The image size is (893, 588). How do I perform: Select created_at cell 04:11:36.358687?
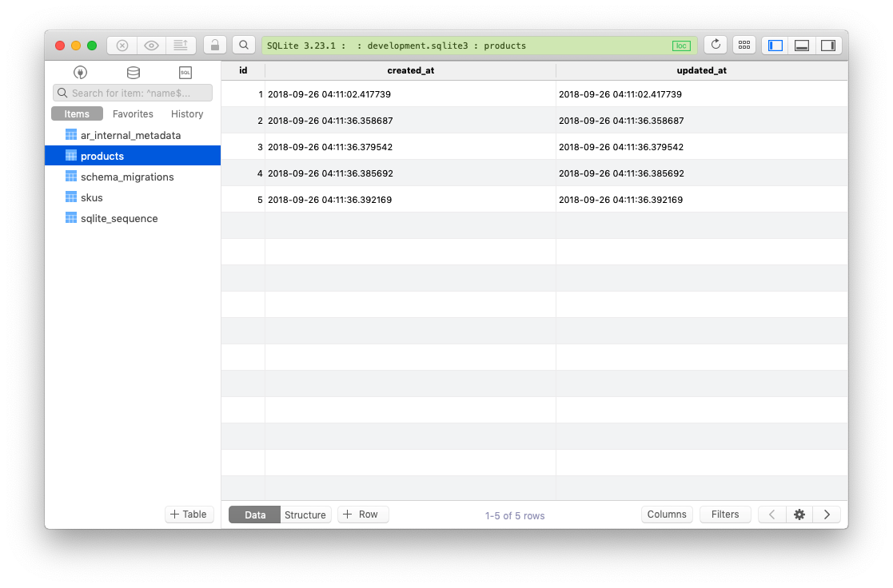coord(411,120)
